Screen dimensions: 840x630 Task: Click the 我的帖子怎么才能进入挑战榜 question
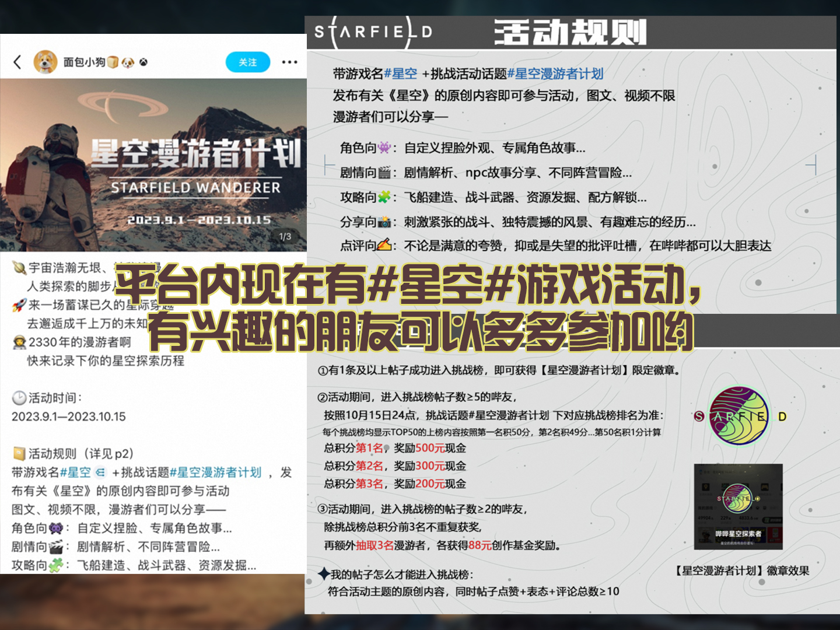click(x=396, y=575)
